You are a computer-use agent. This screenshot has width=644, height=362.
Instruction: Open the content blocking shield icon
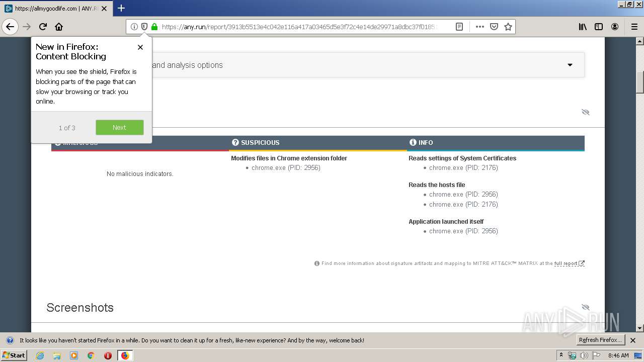point(144,27)
